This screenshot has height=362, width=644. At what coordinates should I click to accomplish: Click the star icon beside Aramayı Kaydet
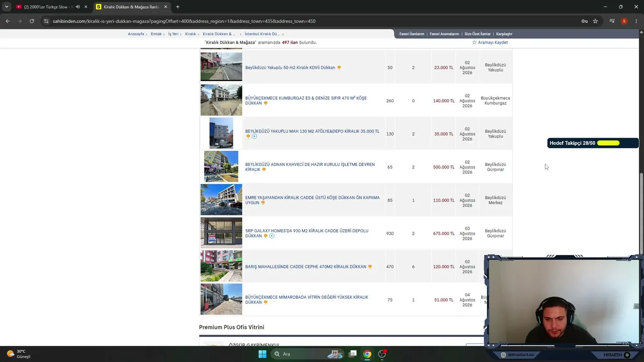[x=474, y=43]
